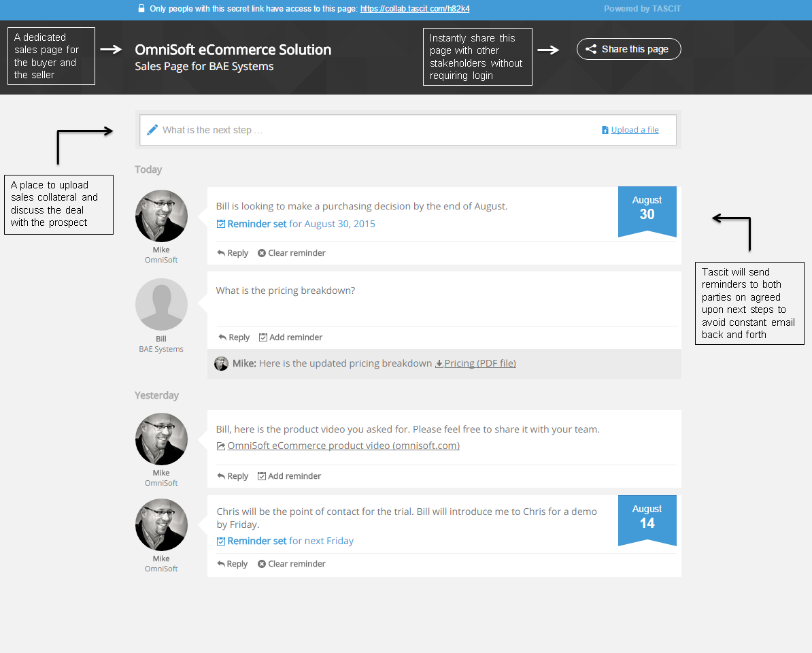Click reply arrow icon on pricing breakdown post
The width and height of the screenshot is (812, 653).
point(222,337)
